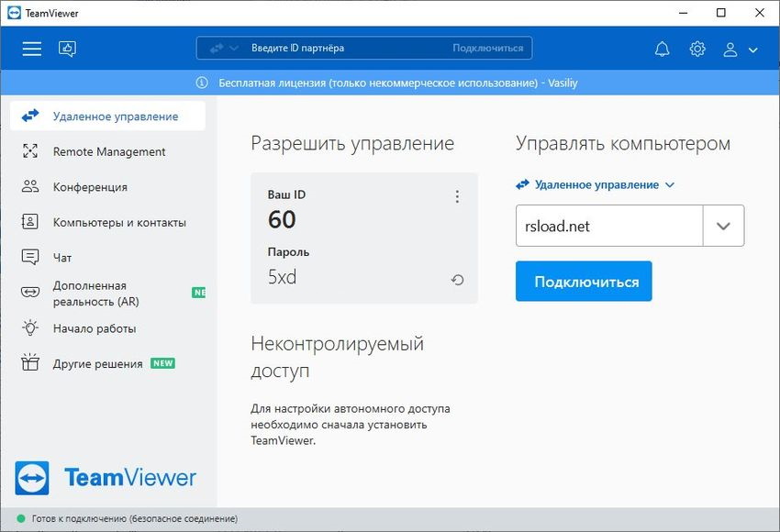Image resolution: width=780 pixels, height=532 pixels.
Task: Open the three-dot menu near Ваш ID
Action: [457, 195]
